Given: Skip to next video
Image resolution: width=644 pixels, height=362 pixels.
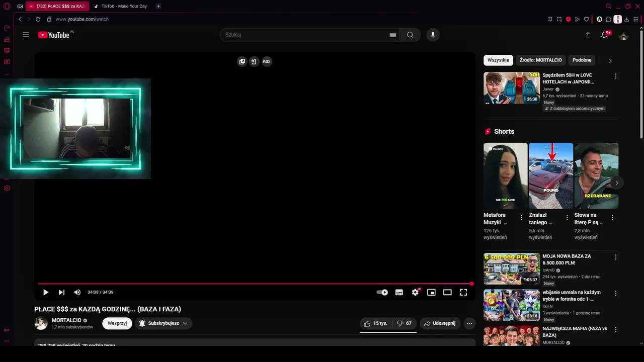Looking at the screenshot, I should coord(61,292).
